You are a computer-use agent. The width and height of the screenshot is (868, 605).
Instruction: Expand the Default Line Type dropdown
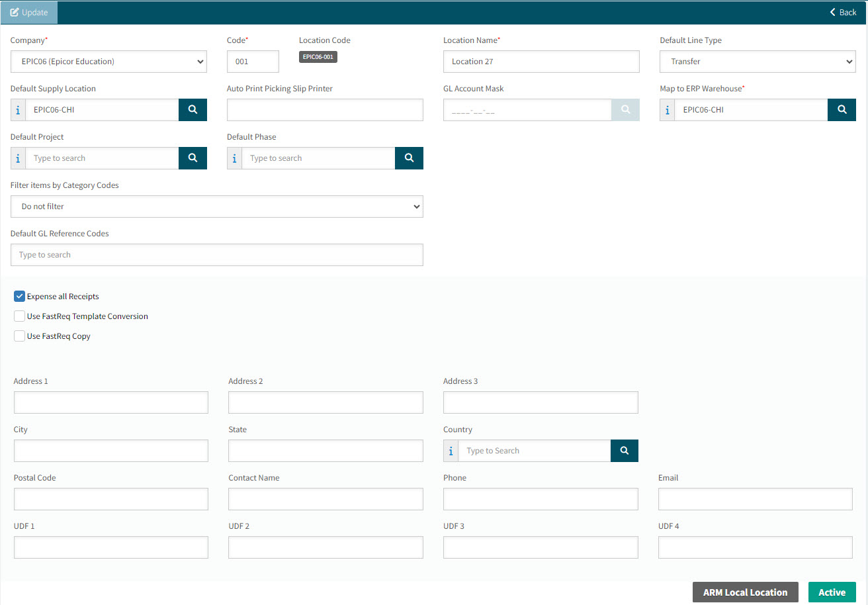pos(758,62)
